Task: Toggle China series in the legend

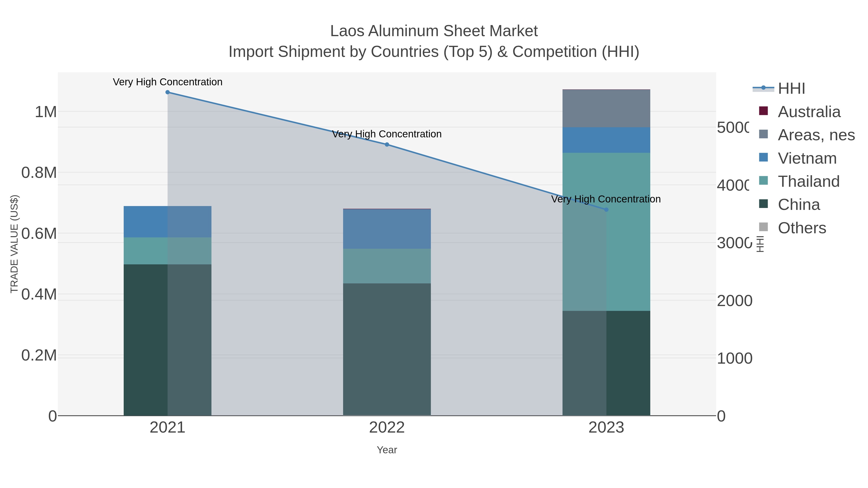Action: click(x=789, y=204)
